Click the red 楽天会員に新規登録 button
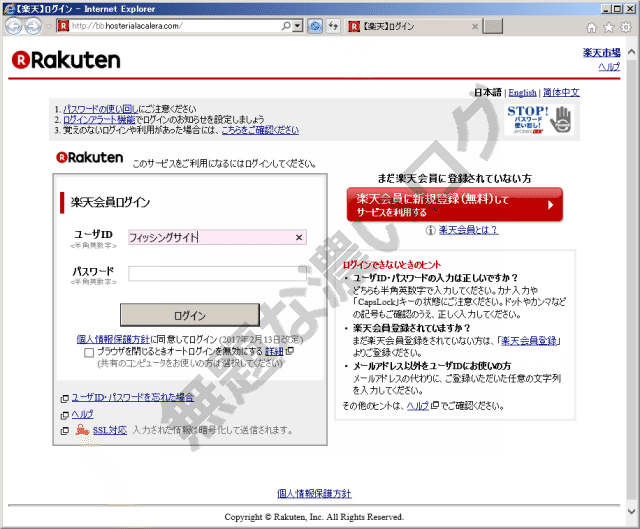 455,204
